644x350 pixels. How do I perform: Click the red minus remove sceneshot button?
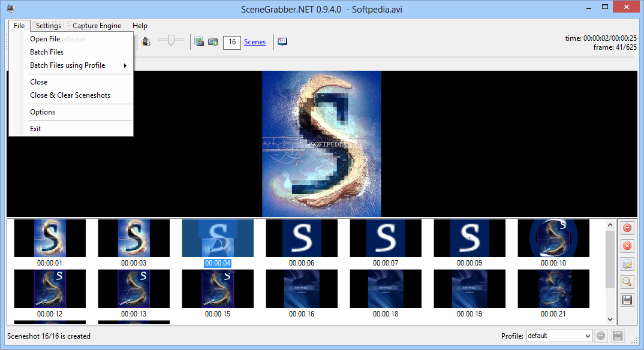pos(627,228)
